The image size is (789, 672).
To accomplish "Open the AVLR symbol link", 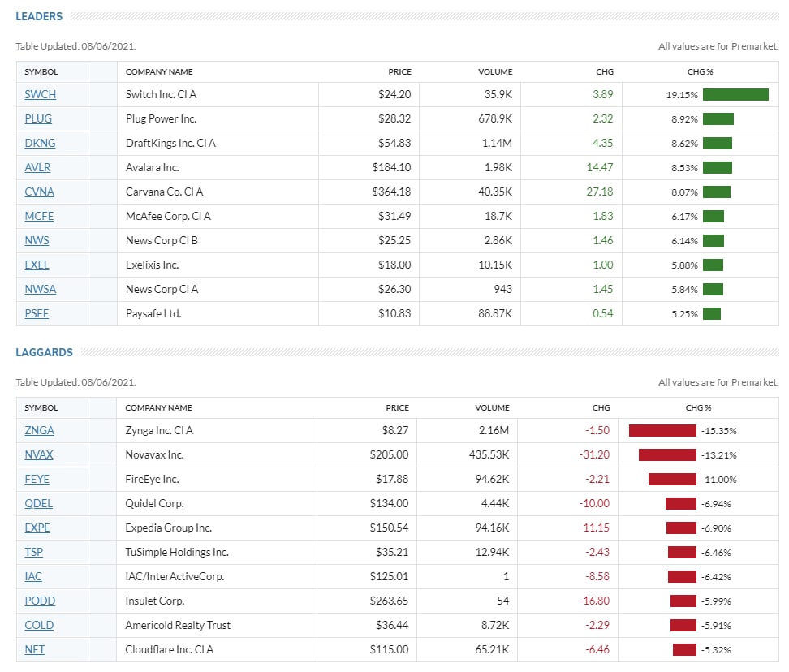I will pyautogui.click(x=37, y=167).
